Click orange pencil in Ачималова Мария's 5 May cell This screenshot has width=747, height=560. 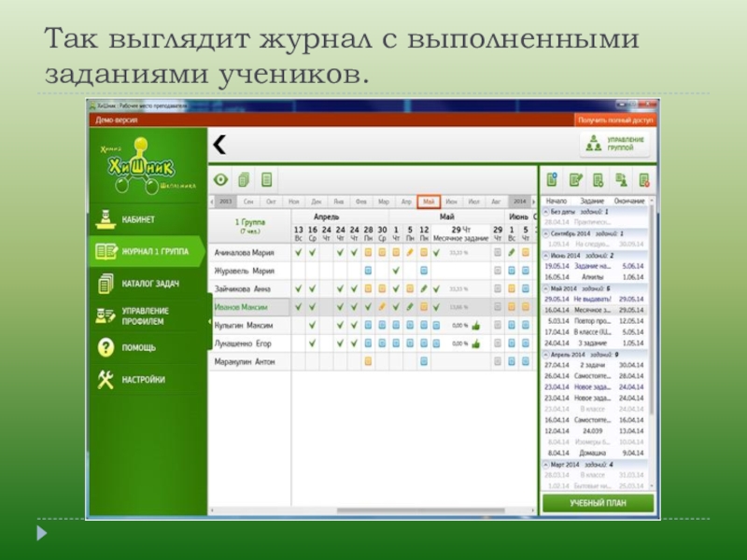point(410,252)
